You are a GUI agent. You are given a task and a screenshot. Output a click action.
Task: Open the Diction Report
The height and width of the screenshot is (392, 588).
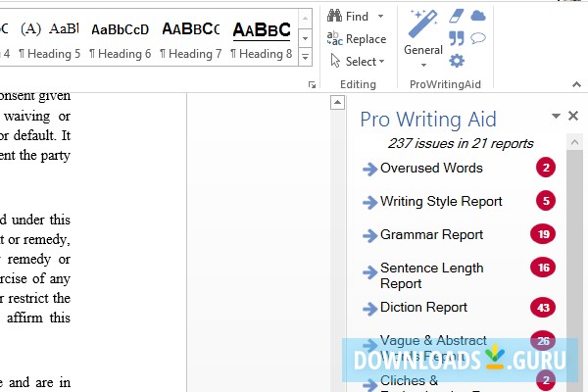[x=423, y=307]
